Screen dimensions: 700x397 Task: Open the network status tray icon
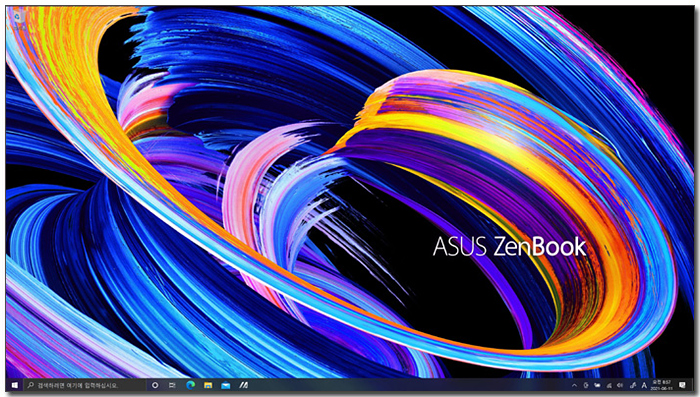[609, 386]
